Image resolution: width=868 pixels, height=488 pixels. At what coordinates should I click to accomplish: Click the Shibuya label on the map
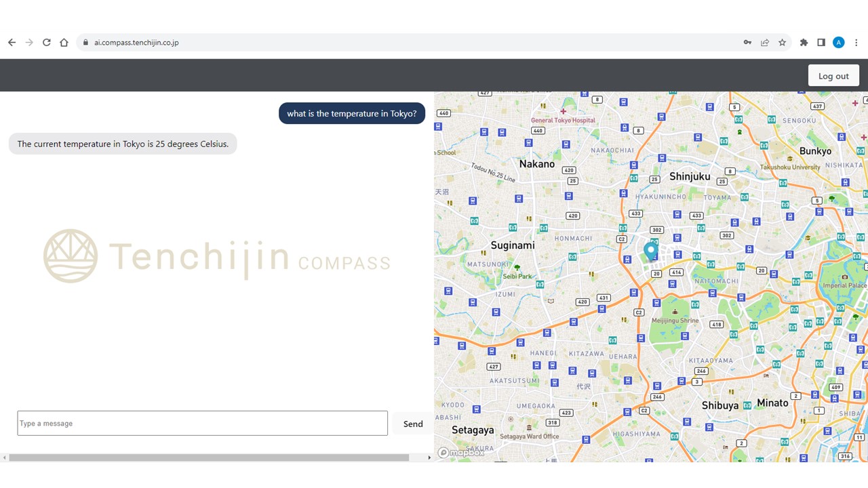[720, 405]
